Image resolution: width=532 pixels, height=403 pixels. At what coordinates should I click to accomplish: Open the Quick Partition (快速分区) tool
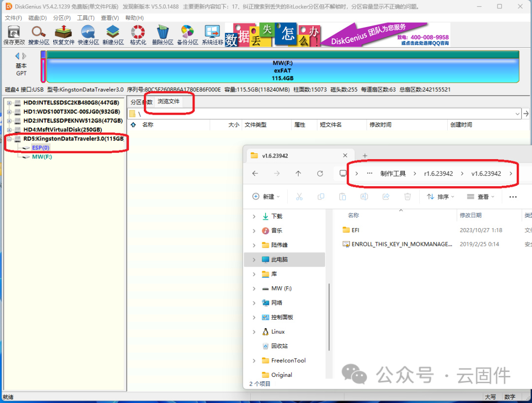coord(88,35)
